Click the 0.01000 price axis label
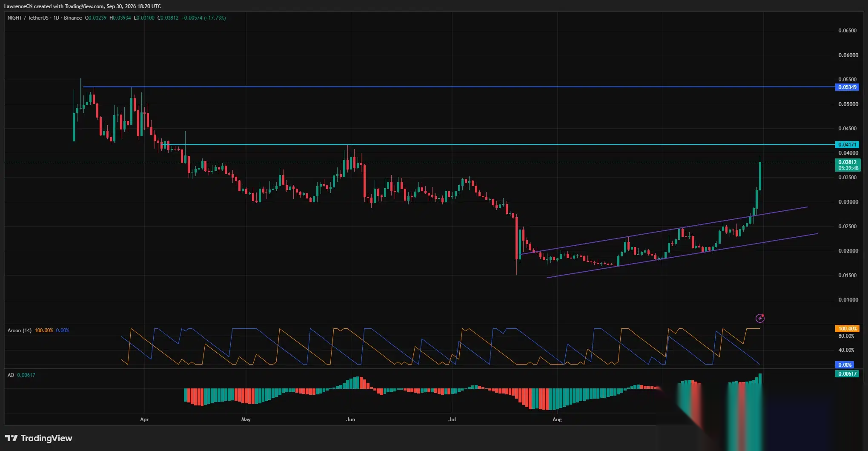868x451 pixels. pyautogui.click(x=848, y=300)
